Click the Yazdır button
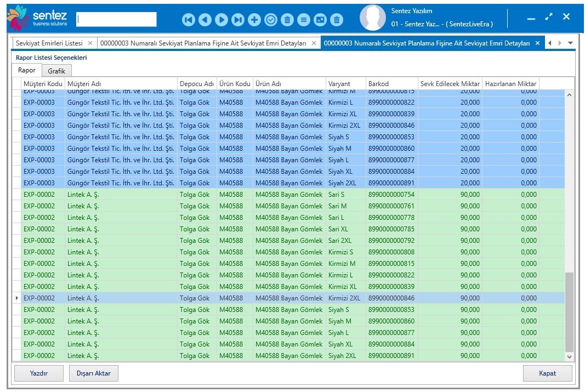Viewport: 585px width, 392px height. [x=39, y=373]
